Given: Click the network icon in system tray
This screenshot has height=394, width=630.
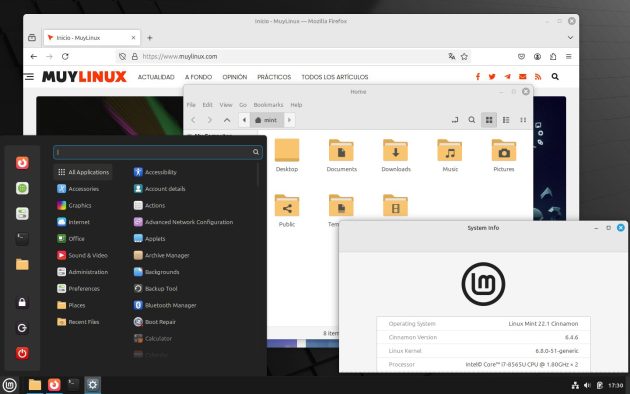Looking at the screenshot, I should tap(575, 386).
